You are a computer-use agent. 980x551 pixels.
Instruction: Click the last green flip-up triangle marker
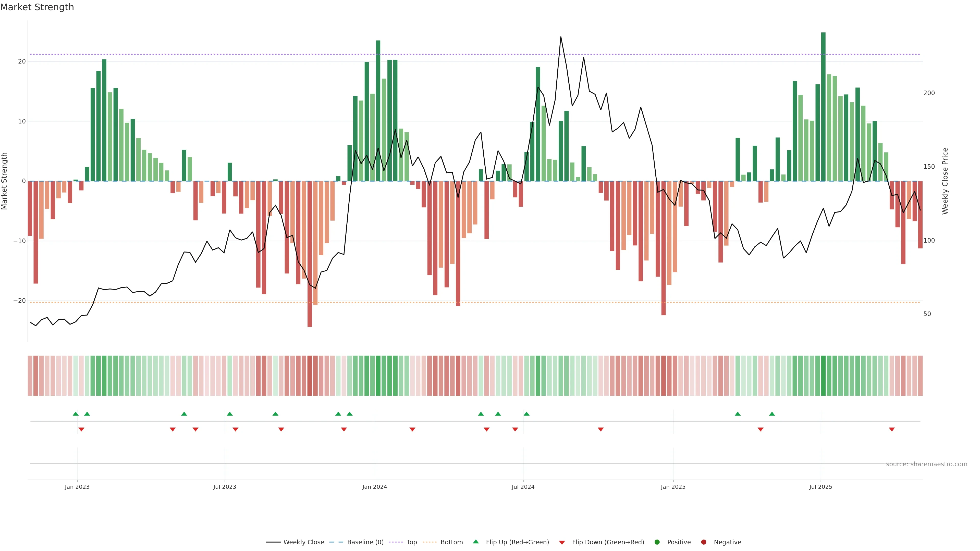point(771,414)
